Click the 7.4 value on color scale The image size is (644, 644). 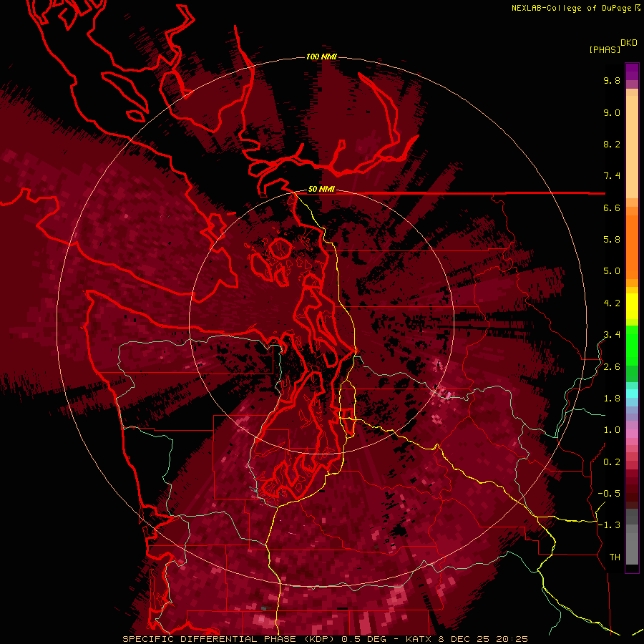click(x=612, y=176)
